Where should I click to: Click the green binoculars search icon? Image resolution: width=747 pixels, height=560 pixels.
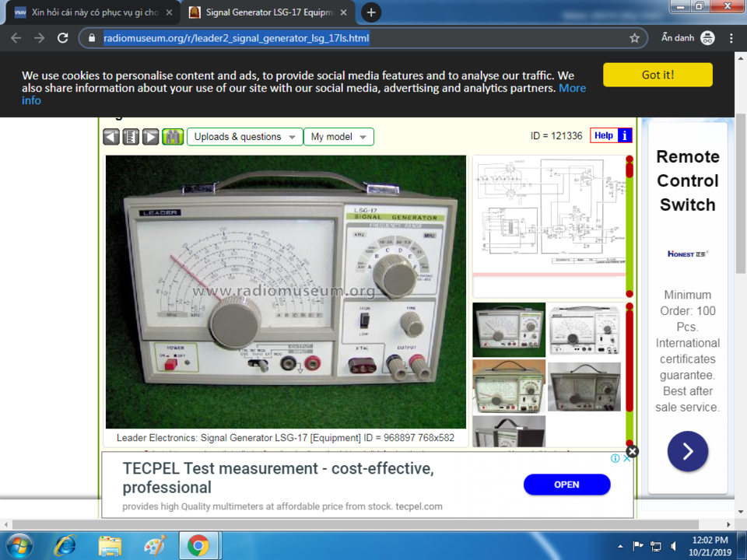pos(173,137)
